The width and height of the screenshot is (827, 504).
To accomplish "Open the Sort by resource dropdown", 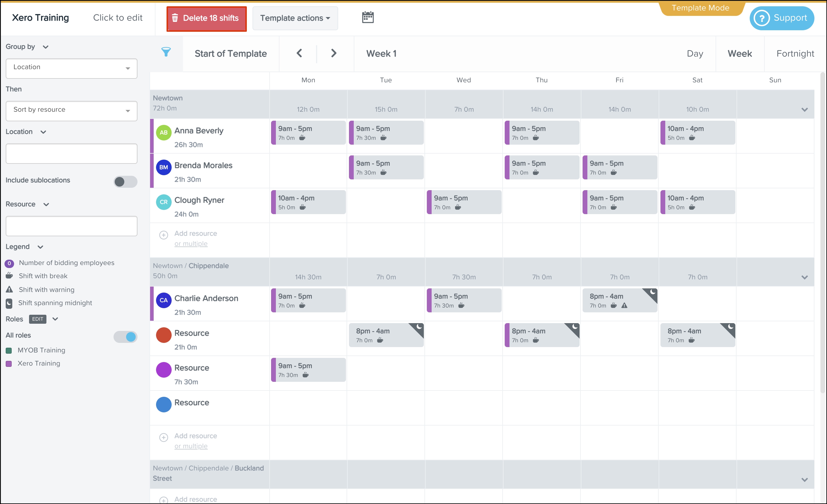I will [72, 111].
